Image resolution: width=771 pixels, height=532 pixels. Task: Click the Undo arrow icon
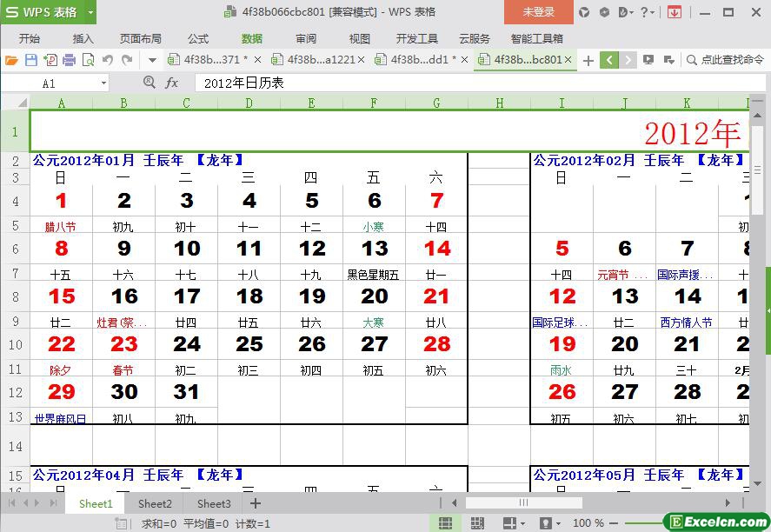(108, 60)
